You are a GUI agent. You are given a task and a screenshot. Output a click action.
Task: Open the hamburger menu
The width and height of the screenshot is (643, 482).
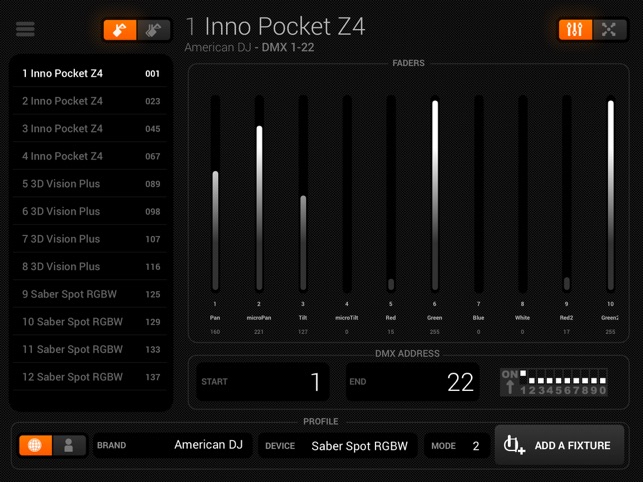point(25,29)
